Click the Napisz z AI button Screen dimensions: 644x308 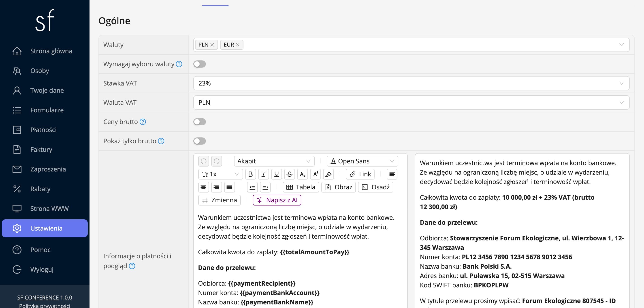[277, 200]
